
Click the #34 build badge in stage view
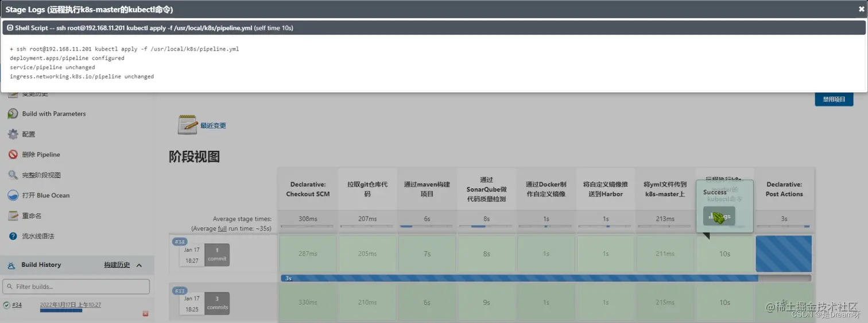pos(180,242)
